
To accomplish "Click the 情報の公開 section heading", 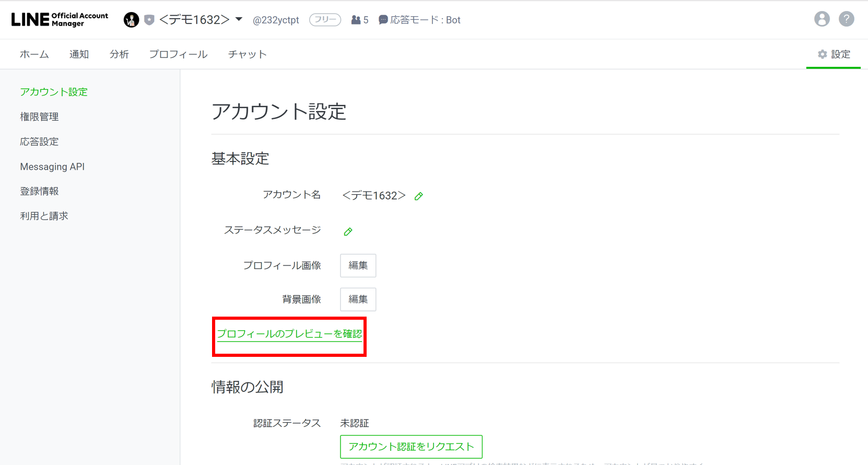I will pyautogui.click(x=248, y=387).
